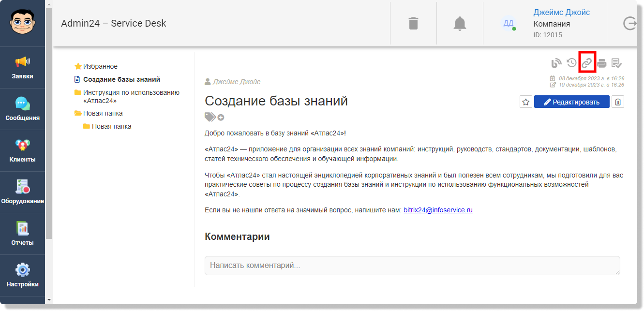
Task: Click the Компания label in header
Action: pos(552,24)
